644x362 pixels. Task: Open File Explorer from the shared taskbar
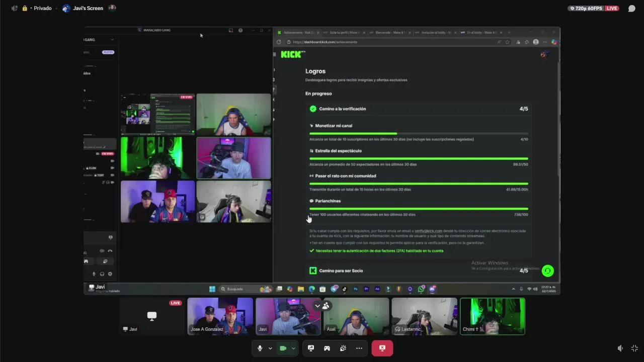coord(301,289)
